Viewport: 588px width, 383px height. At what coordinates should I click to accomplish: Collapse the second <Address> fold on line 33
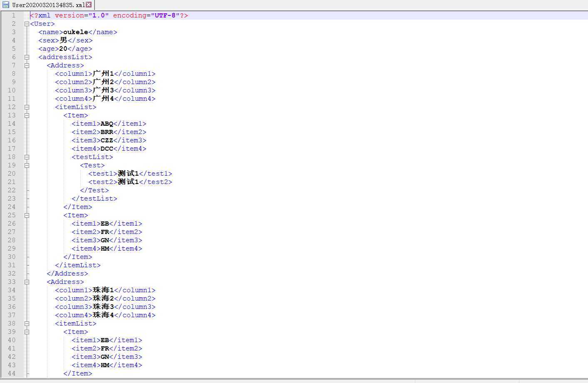(x=27, y=282)
